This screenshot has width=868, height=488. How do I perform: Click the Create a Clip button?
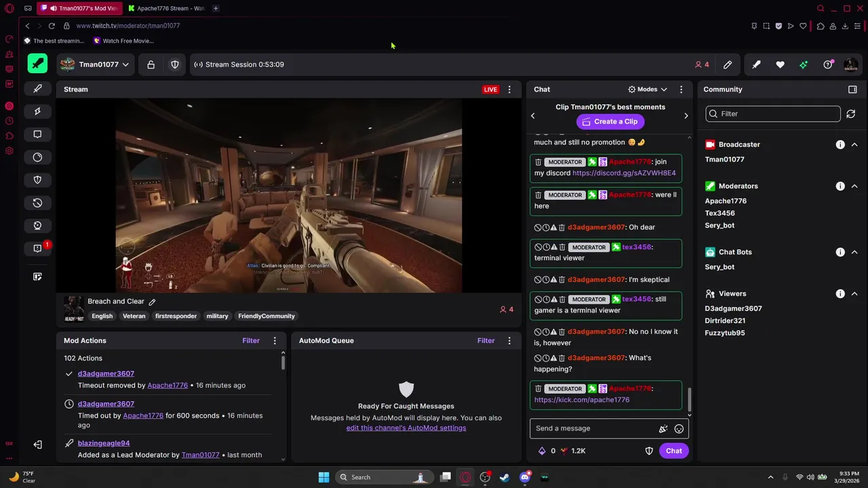609,121
